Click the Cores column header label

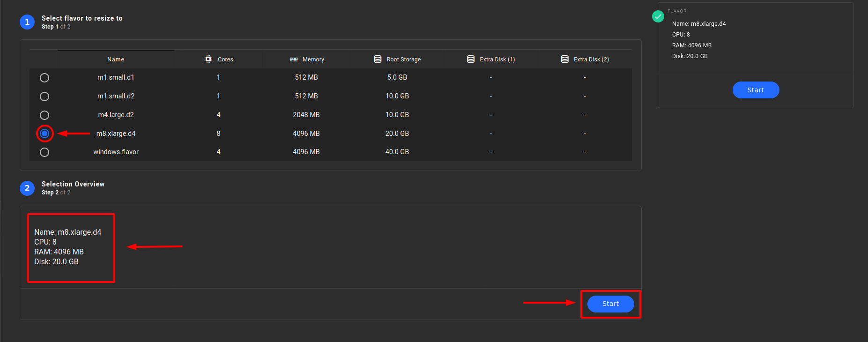(x=225, y=59)
